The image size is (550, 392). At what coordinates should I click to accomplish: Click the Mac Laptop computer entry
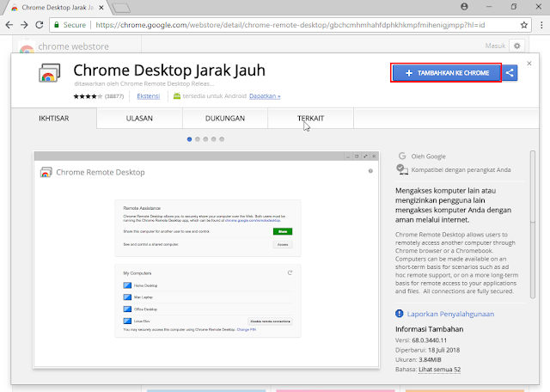pos(208,297)
